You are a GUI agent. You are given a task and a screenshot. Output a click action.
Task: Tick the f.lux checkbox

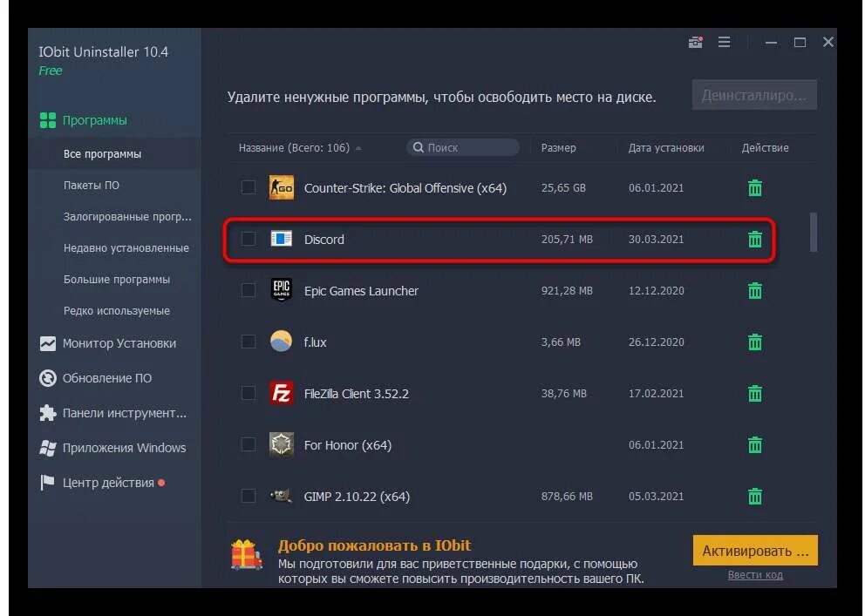[x=249, y=342]
